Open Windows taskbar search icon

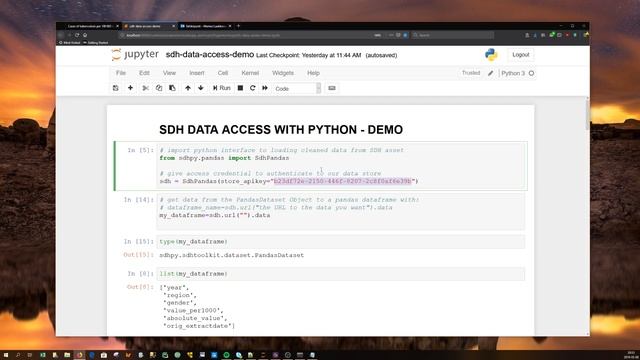point(18,355)
